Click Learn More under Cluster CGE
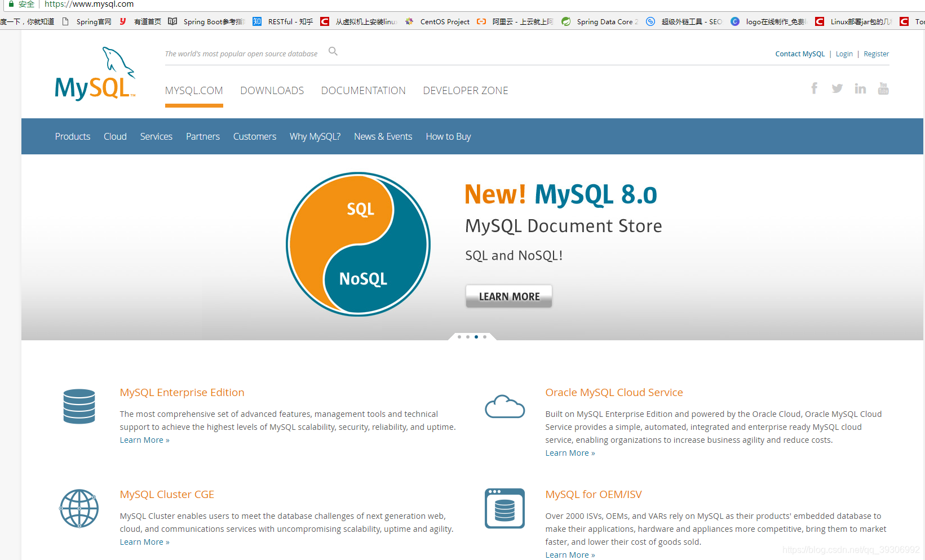The image size is (925, 560). 144,542
